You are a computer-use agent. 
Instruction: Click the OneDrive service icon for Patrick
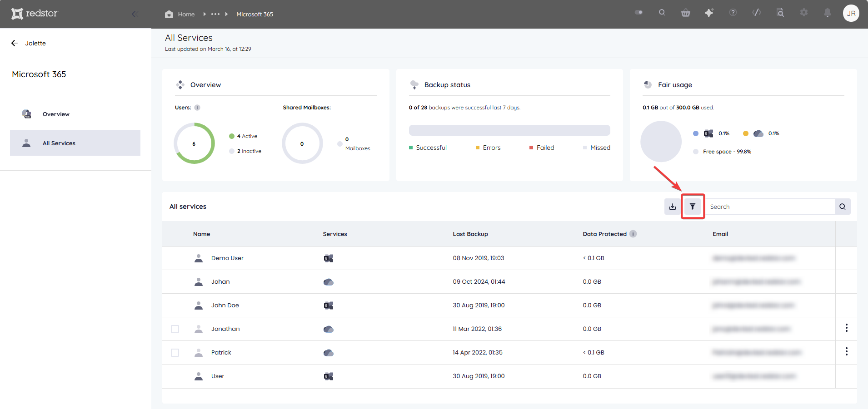[x=329, y=353]
